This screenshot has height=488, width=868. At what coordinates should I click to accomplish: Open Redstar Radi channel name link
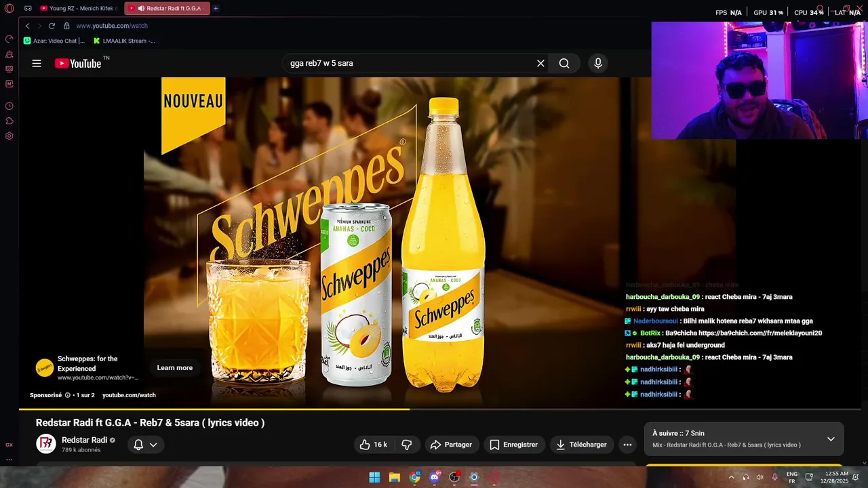(84, 440)
